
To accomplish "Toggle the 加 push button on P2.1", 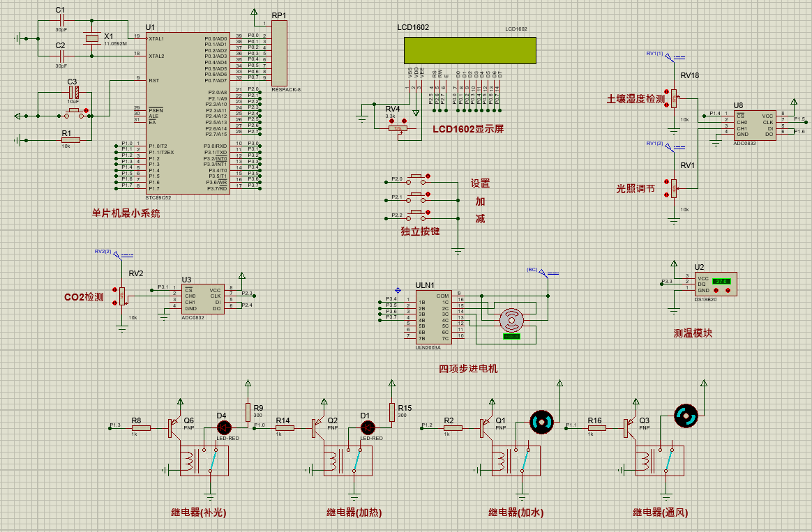I will click(x=416, y=197).
